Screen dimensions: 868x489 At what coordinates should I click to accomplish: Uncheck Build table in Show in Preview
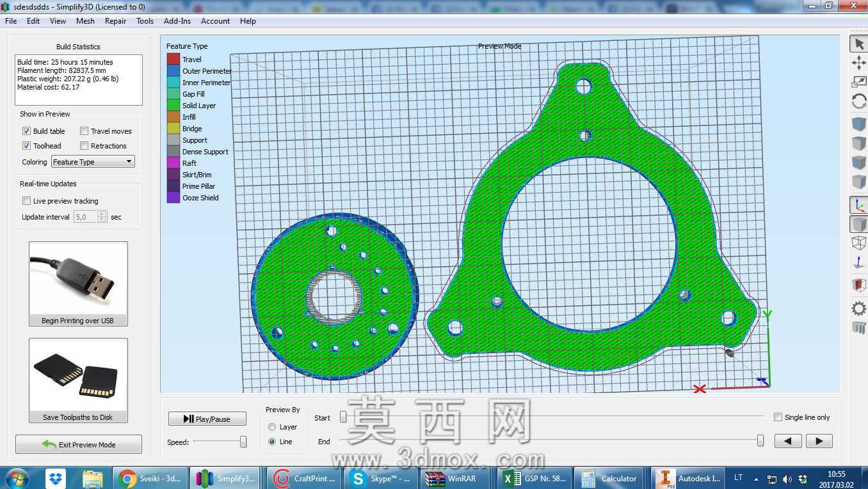coord(26,131)
